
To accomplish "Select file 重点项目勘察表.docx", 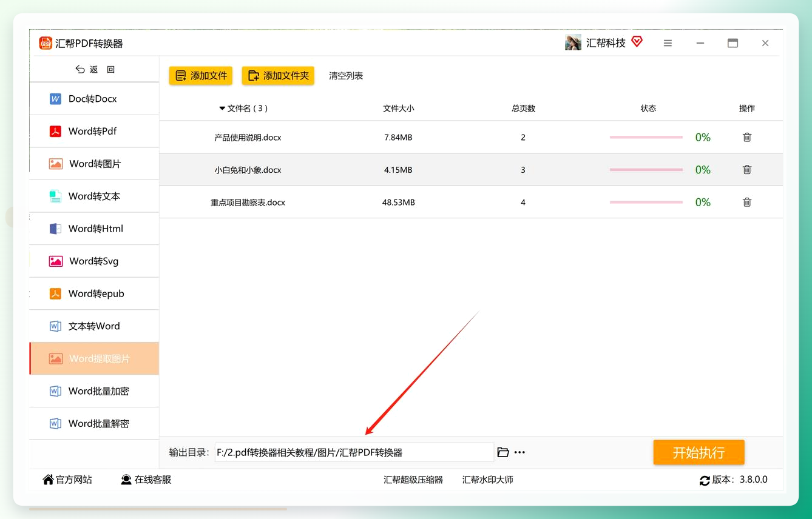I will [x=248, y=203].
